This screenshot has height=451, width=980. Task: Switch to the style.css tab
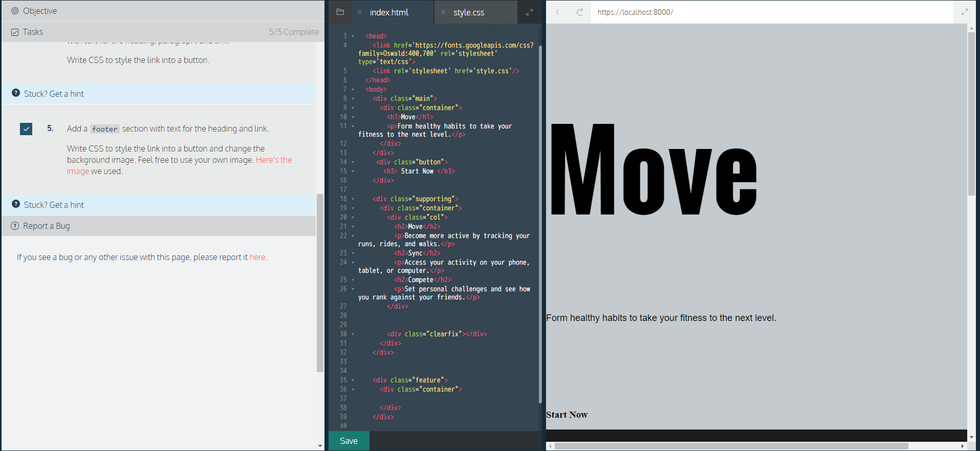[x=468, y=12]
